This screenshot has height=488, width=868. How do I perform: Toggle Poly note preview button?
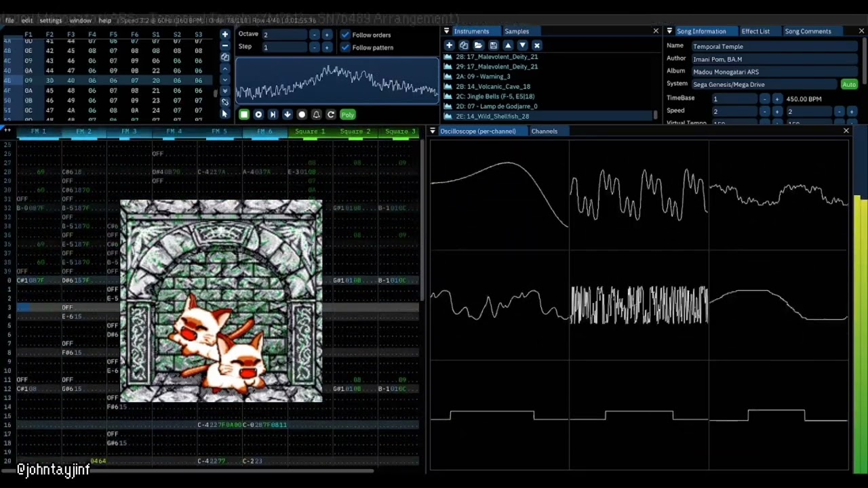point(348,115)
